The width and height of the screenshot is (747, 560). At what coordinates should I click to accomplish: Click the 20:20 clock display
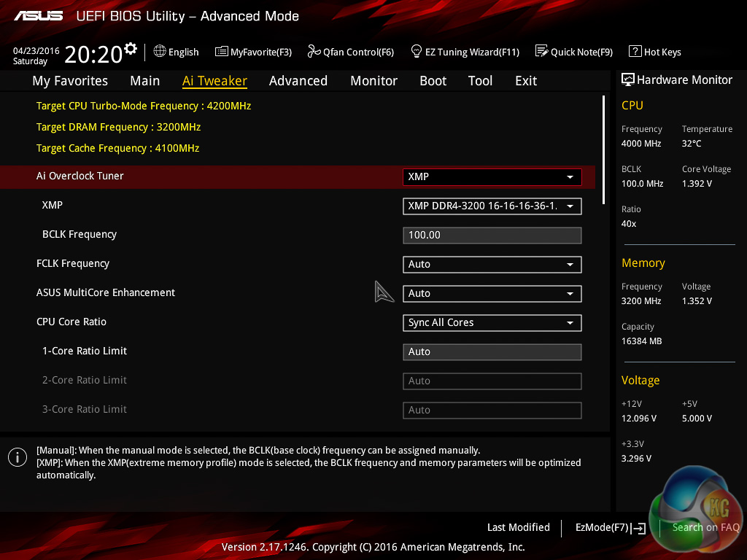pos(93,54)
